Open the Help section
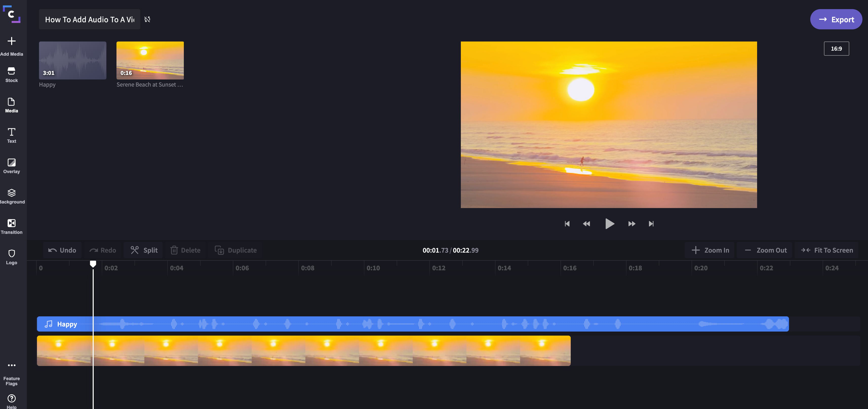868x409 pixels. [11, 401]
